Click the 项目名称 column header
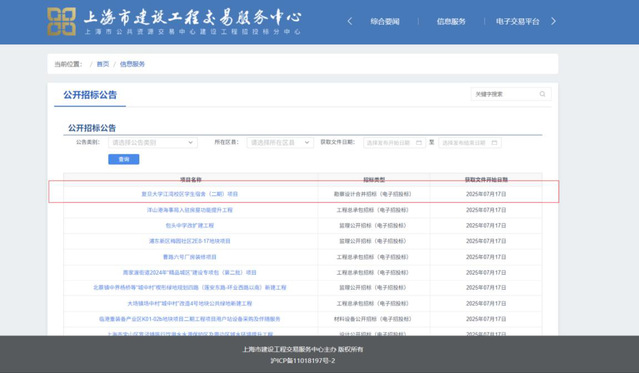This screenshot has height=373, width=639. (191, 179)
